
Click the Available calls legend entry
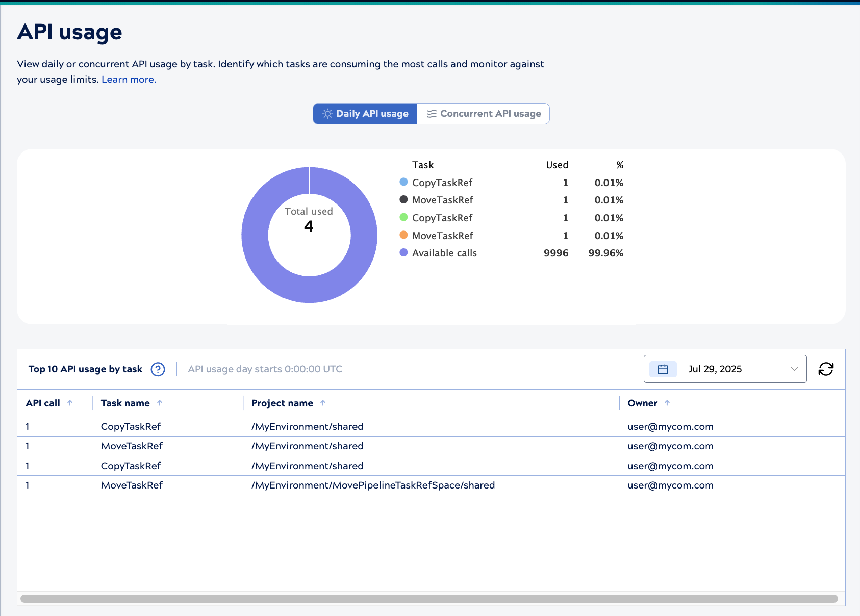point(444,253)
